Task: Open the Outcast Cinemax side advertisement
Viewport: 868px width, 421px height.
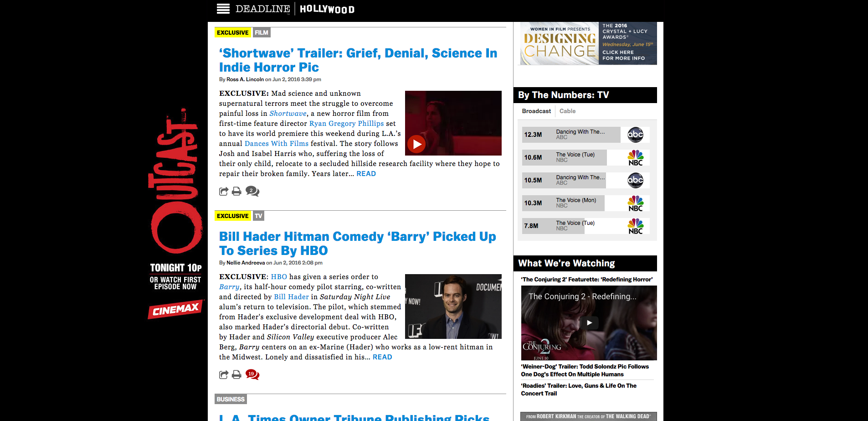Action: coord(175,213)
